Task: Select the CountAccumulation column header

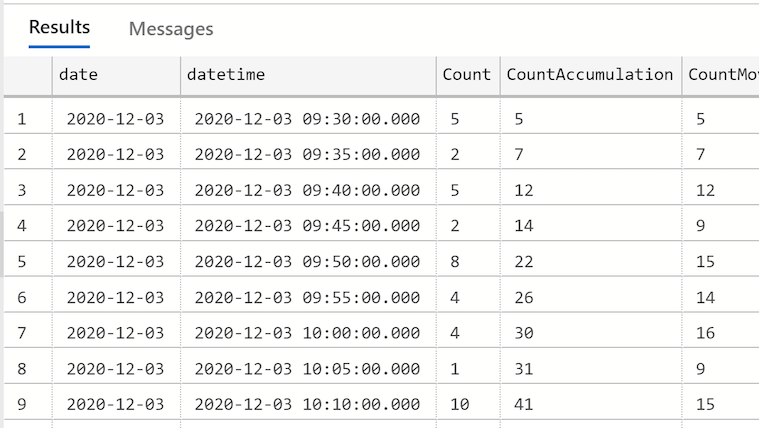Action: pyautogui.click(x=591, y=75)
